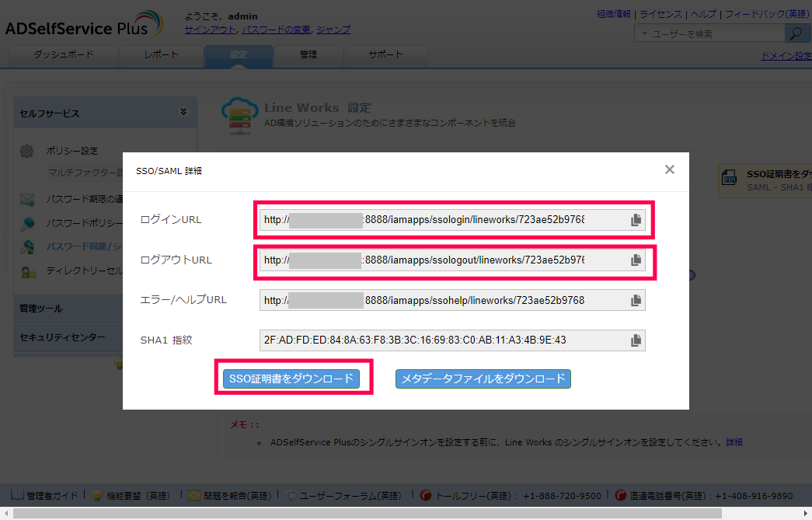The image size is (812, 520).
Task: Open ポリシー設定 in the sidebar
Action: click(x=72, y=152)
